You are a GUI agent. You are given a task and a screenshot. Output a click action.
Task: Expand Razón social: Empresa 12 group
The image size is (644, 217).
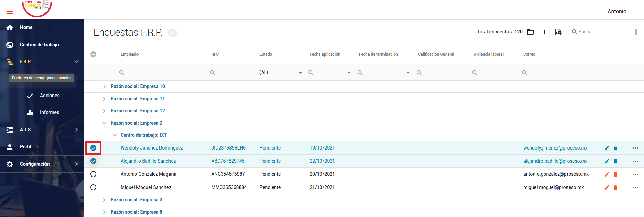click(x=104, y=111)
